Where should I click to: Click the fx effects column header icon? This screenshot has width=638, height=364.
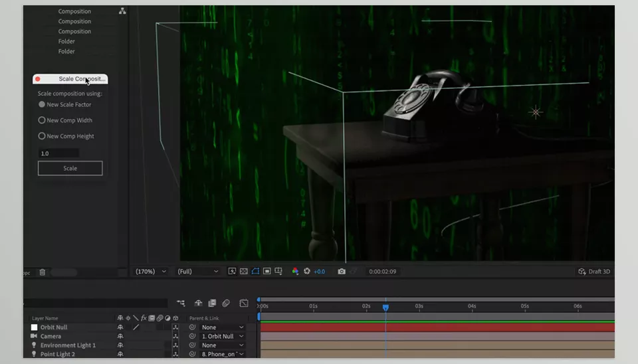click(x=144, y=318)
